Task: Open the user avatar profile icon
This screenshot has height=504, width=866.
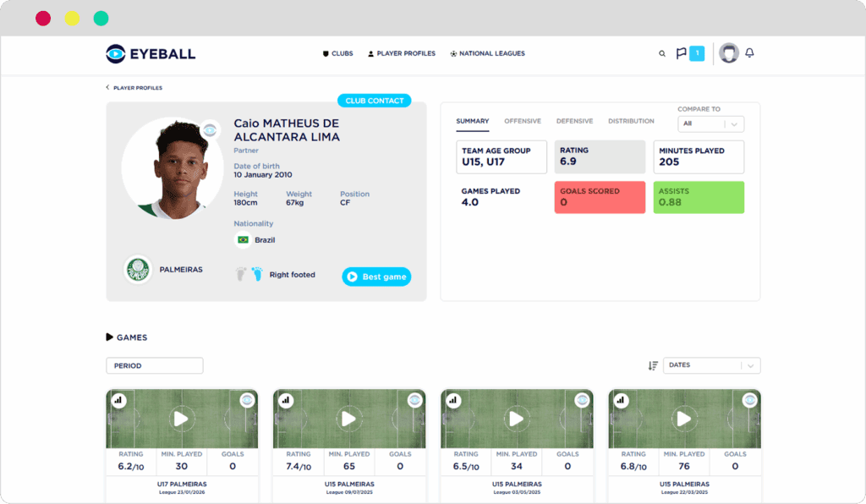Action: tap(728, 53)
